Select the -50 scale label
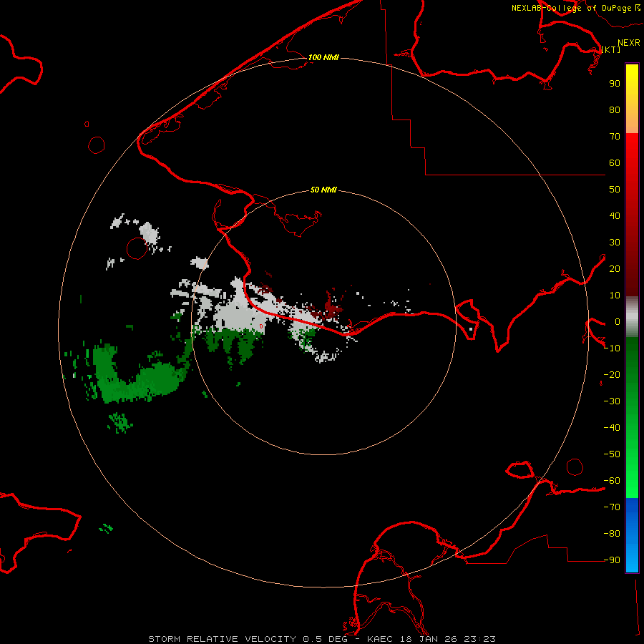The height and width of the screenshot is (644, 644). tap(612, 454)
